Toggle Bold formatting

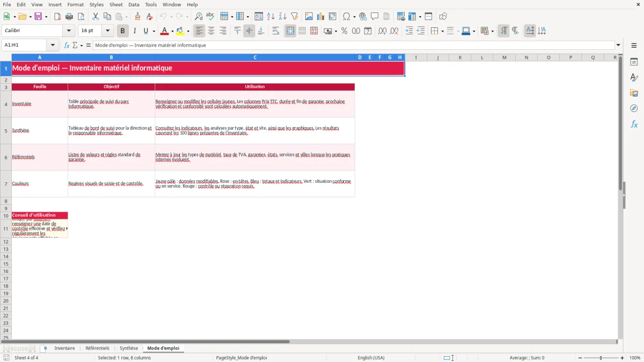[x=123, y=31]
